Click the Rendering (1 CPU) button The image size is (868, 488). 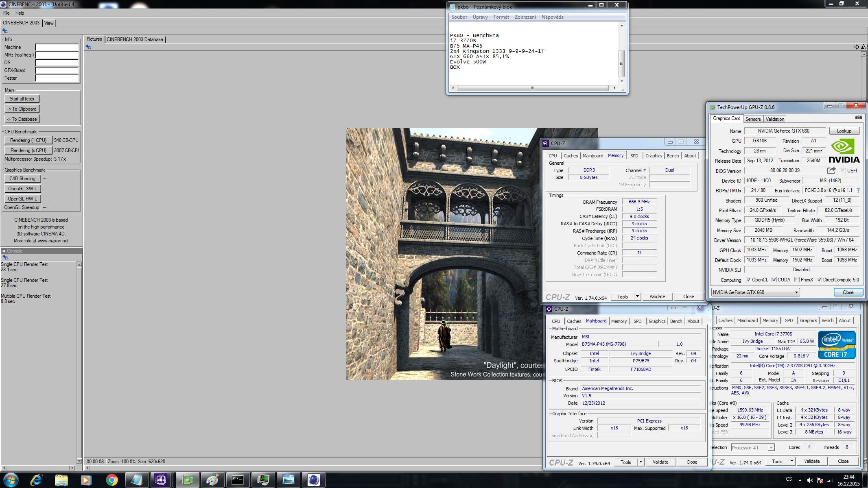point(28,140)
